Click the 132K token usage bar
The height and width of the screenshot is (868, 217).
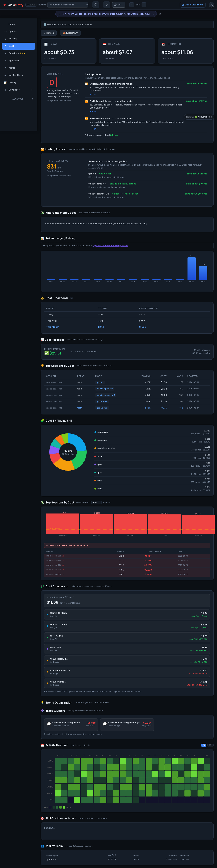pyautogui.click(x=203, y=273)
